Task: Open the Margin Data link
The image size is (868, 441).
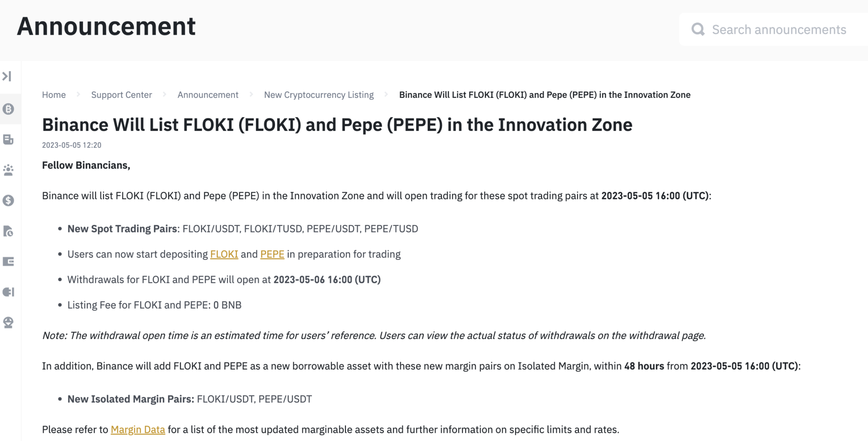Action: tap(138, 430)
